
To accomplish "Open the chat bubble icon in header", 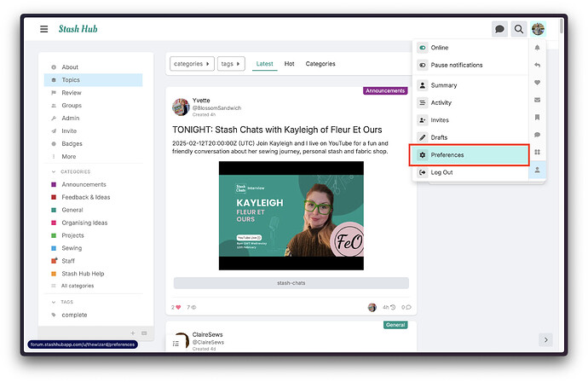I will (x=499, y=29).
